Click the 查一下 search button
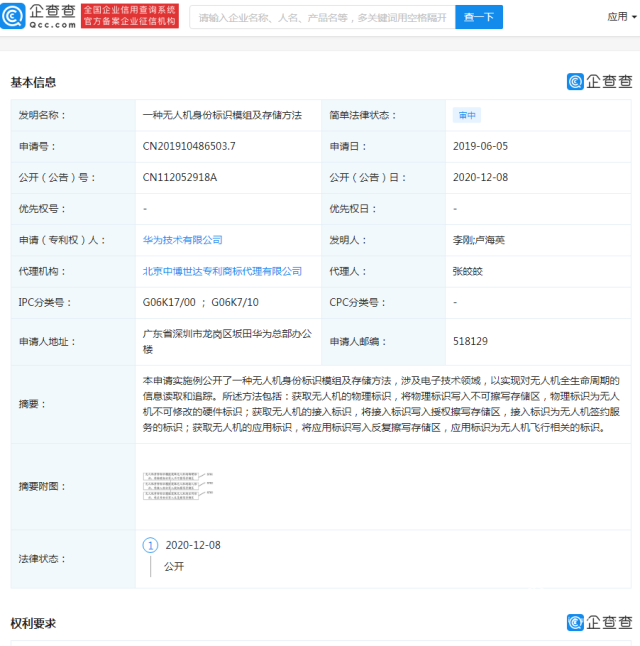Image resolution: width=640 pixels, height=646 pixels. [x=479, y=17]
